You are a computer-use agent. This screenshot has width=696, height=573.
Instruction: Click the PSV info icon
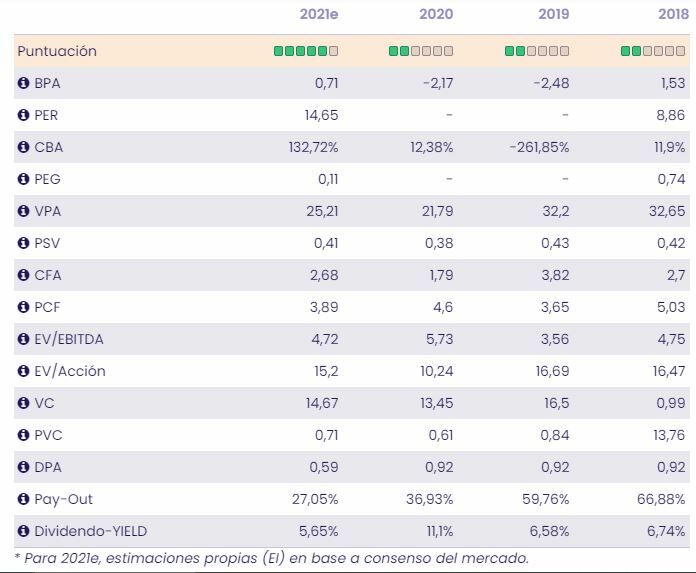(x=24, y=243)
